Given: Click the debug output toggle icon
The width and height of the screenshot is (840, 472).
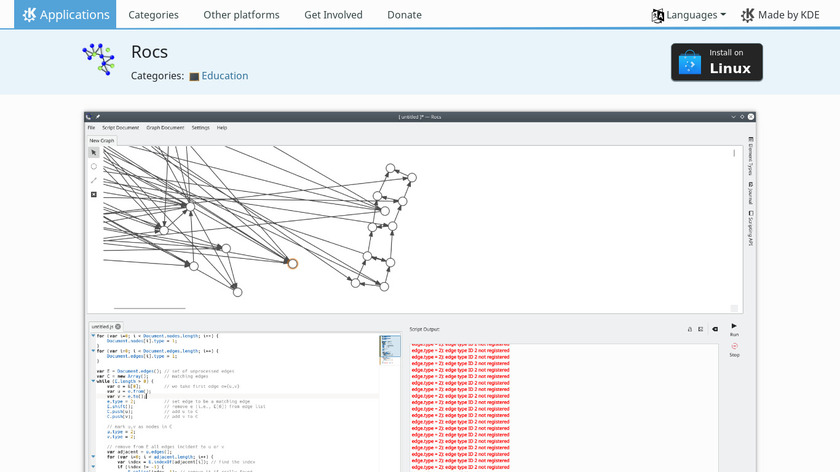Looking at the screenshot, I should [700, 329].
